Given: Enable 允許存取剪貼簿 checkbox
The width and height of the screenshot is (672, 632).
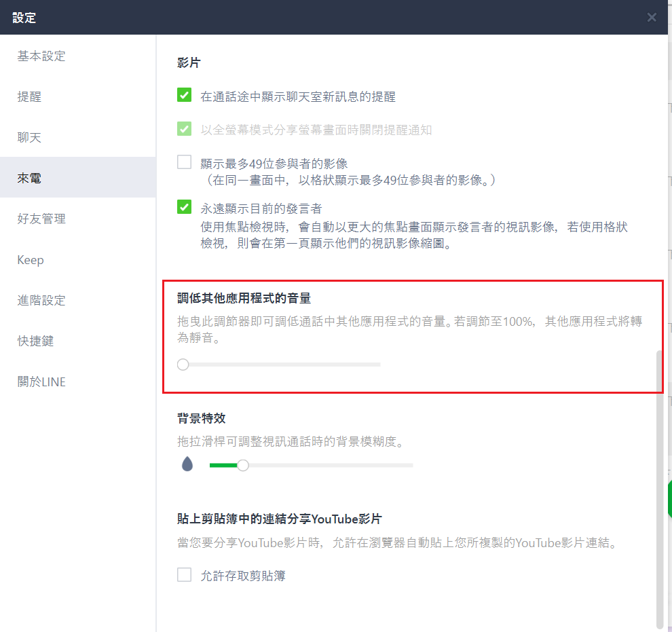Looking at the screenshot, I should (184, 574).
